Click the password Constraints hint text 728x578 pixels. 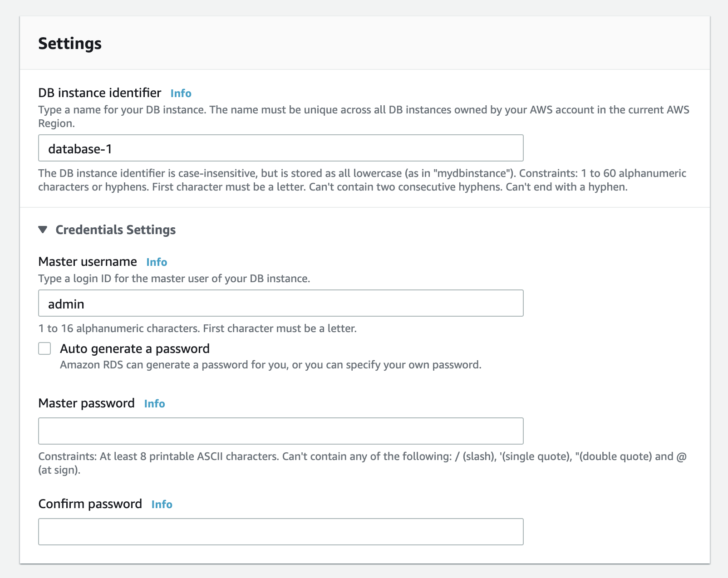pos(363,463)
